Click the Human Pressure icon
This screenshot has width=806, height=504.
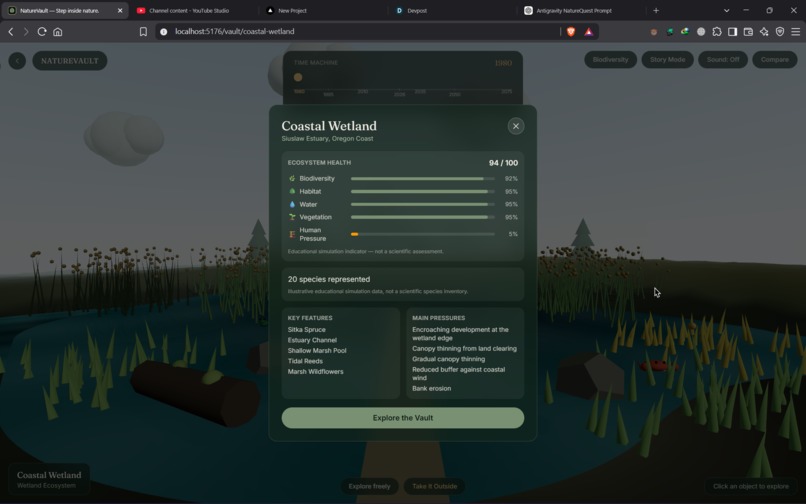coord(292,234)
